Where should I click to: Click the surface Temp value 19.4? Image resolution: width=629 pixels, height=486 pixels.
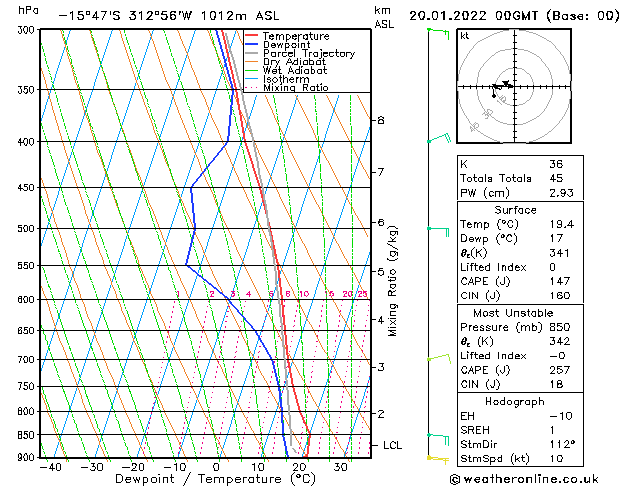tap(562, 224)
